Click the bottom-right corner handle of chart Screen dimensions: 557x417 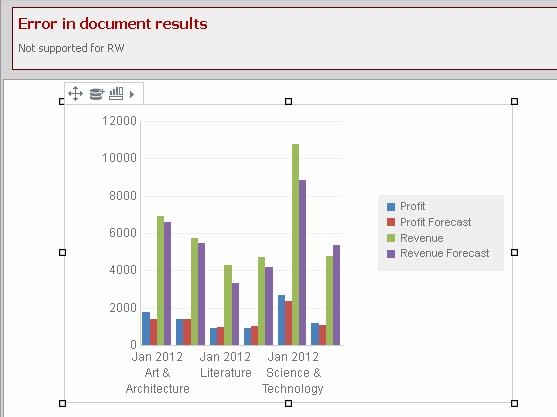click(514, 404)
